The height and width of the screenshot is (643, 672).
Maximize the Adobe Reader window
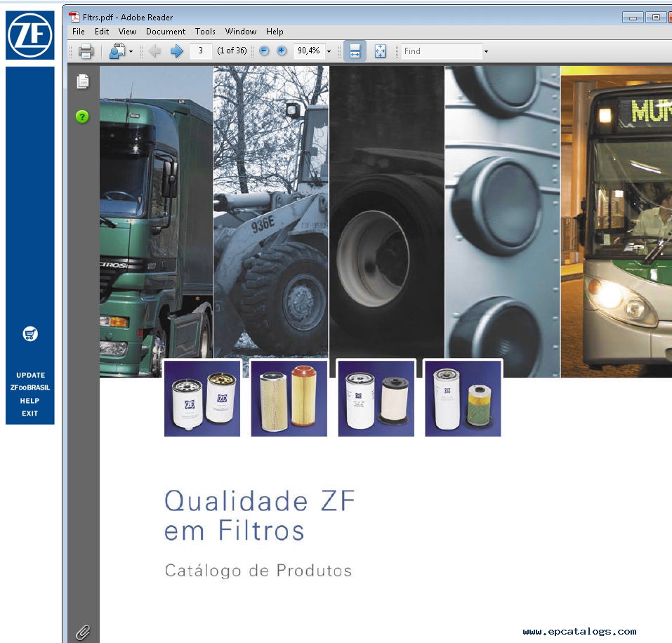coord(656,18)
